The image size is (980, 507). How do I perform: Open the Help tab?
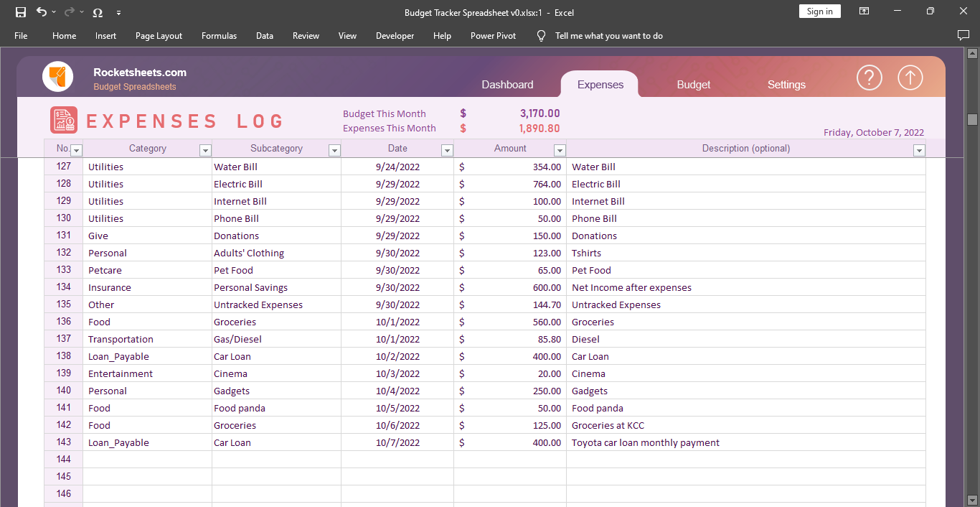[x=442, y=36]
